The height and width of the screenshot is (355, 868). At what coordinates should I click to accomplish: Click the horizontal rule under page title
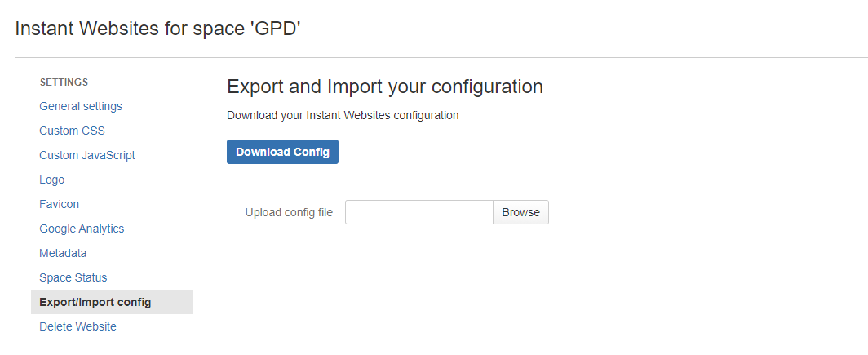point(441,58)
